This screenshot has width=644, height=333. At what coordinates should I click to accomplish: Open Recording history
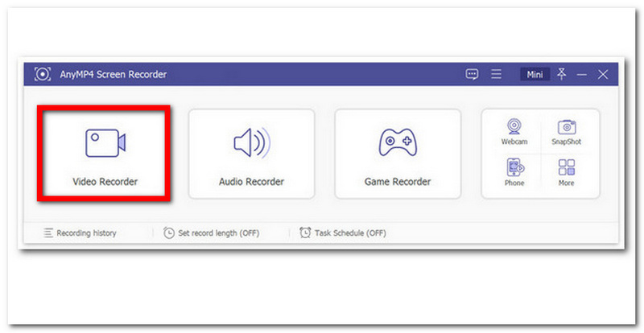80,232
